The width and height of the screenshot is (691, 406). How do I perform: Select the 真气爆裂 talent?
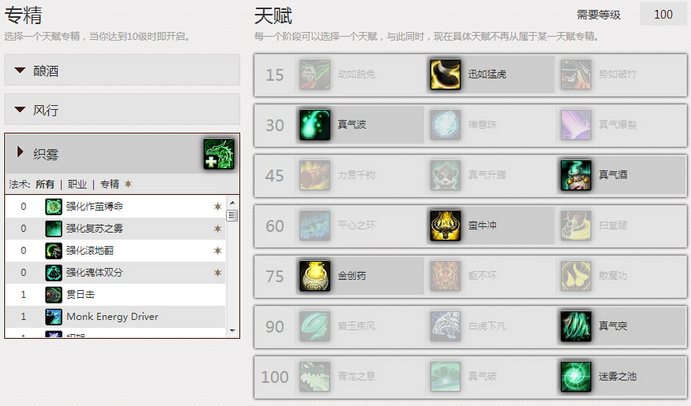[620, 125]
